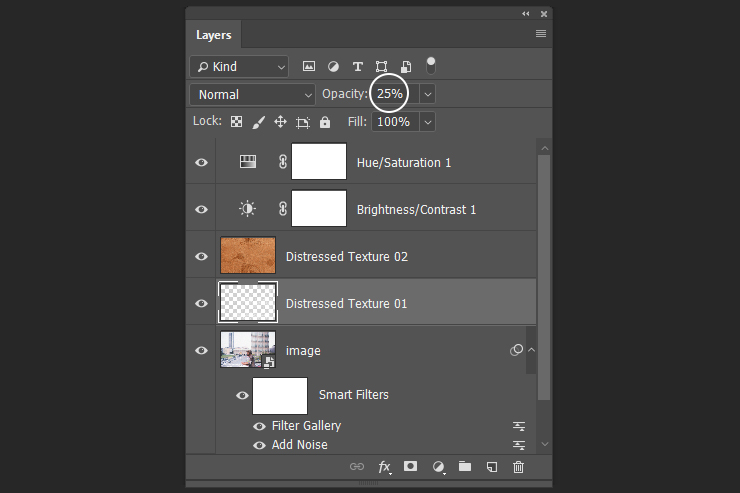Click the Link layers icon
The image size is (740, 493).
(x=357, y=467)
